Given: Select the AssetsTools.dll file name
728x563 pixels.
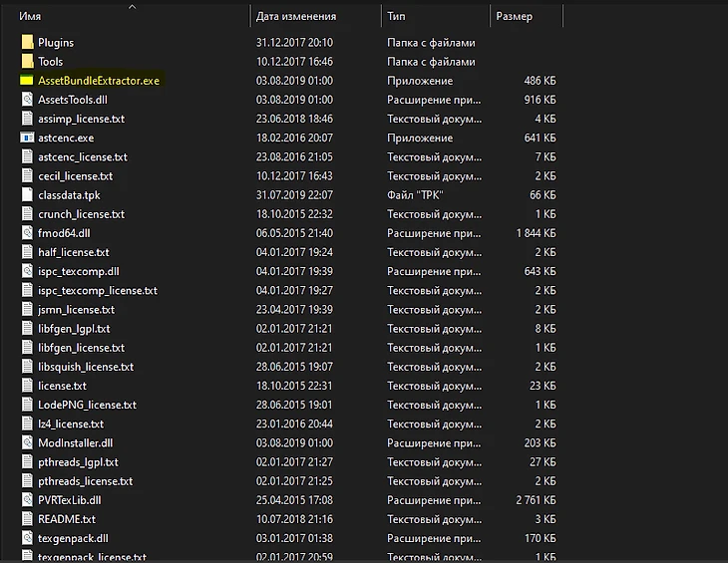Looking at the screenshot, I should (73, 100).
